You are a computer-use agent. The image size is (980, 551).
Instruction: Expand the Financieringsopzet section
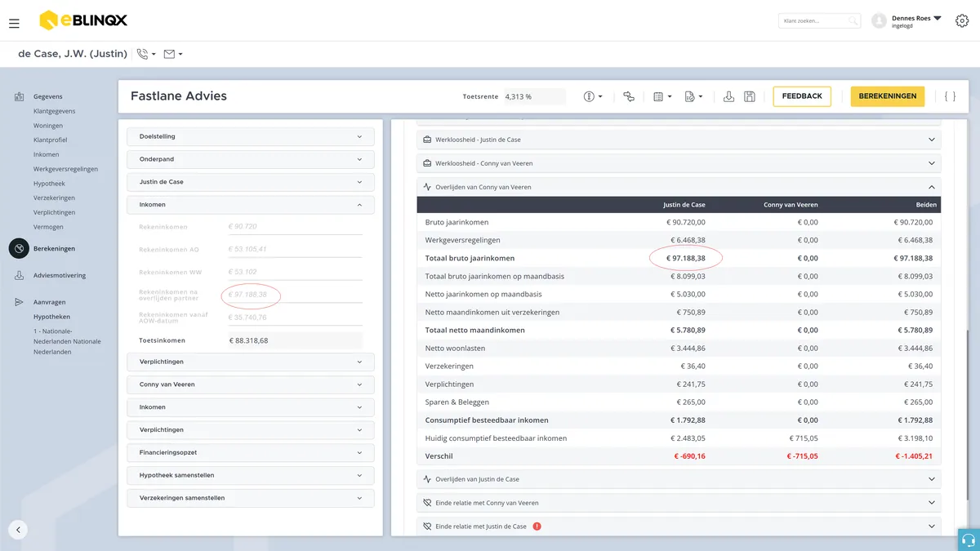251,452
